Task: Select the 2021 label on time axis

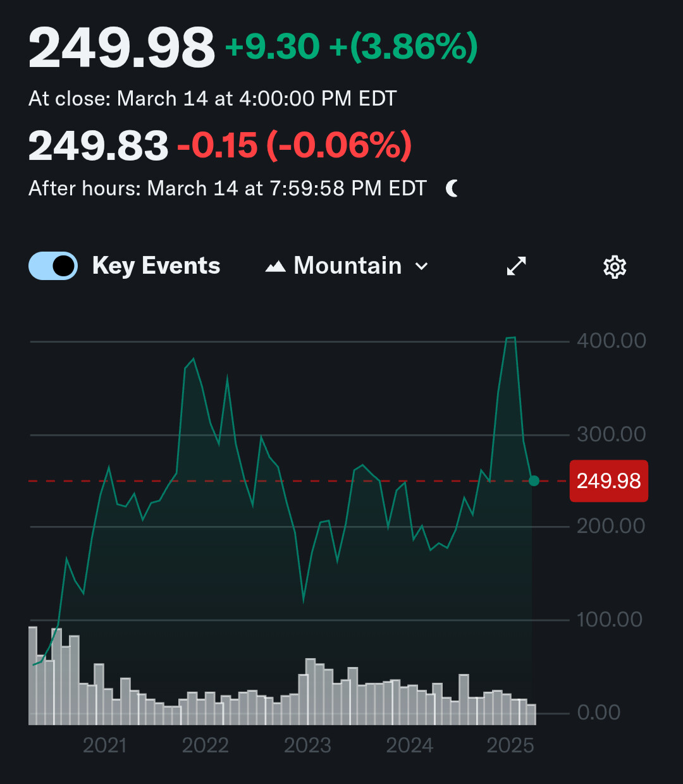Action: [104, 745]
